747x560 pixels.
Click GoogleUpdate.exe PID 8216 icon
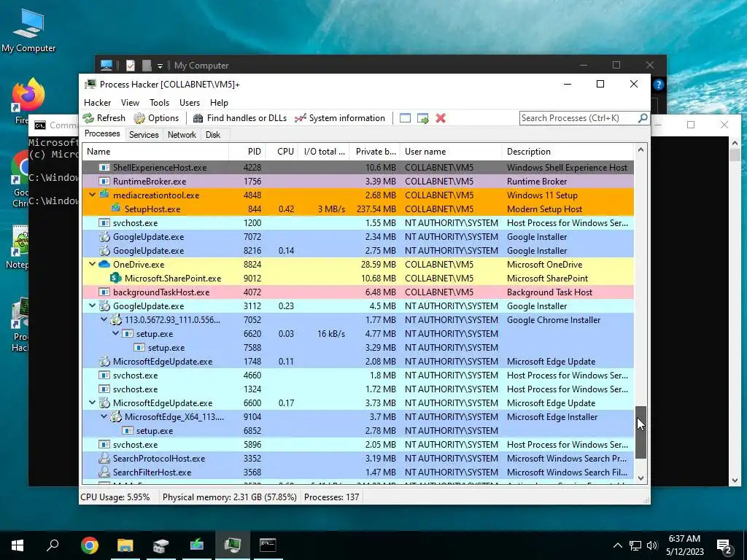click(104, 251)
